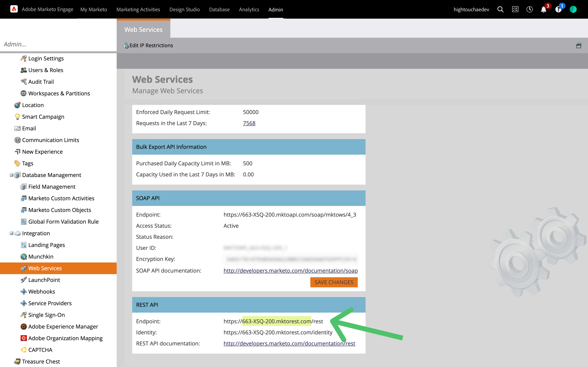Open Single Sign-On in sidebar
This screenshot has height=367, width=588.
pyautogui.click(x=46, y=315)
